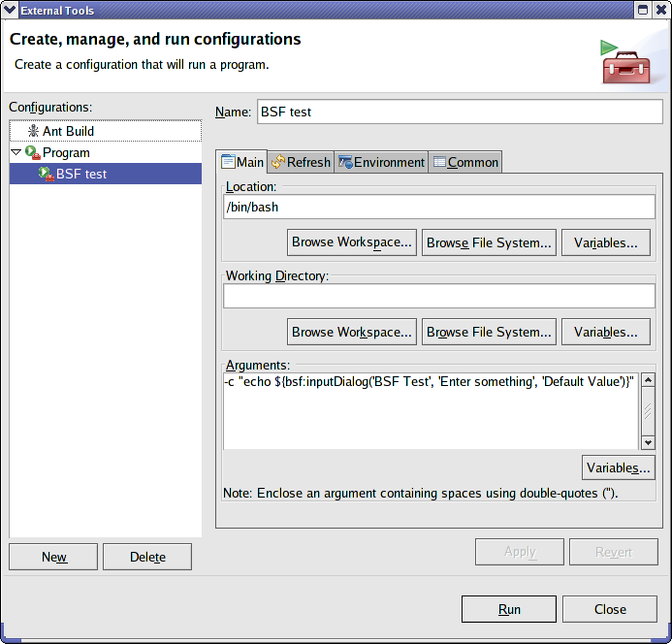Click the Ant Build configuration icon
This screenshot has height=644, width=672.
pos(34,131)
